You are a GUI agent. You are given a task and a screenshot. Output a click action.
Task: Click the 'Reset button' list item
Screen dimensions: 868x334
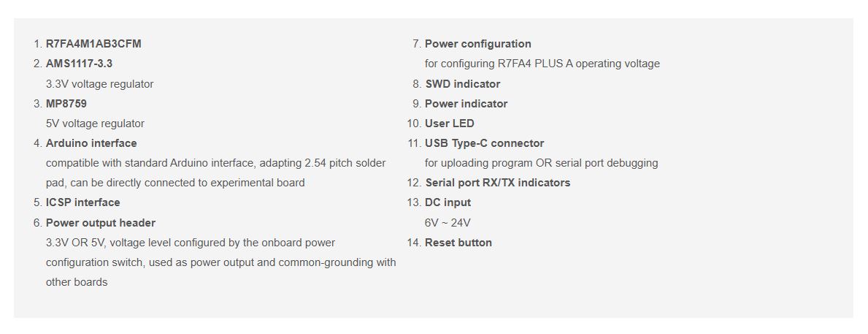point(458,243)
